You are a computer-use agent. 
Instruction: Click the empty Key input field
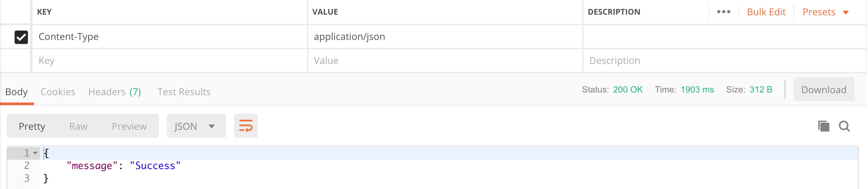coord(168,61)
